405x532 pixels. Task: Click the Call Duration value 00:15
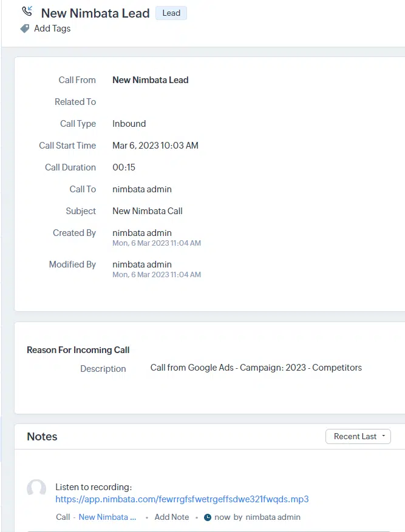coord(124,167)
